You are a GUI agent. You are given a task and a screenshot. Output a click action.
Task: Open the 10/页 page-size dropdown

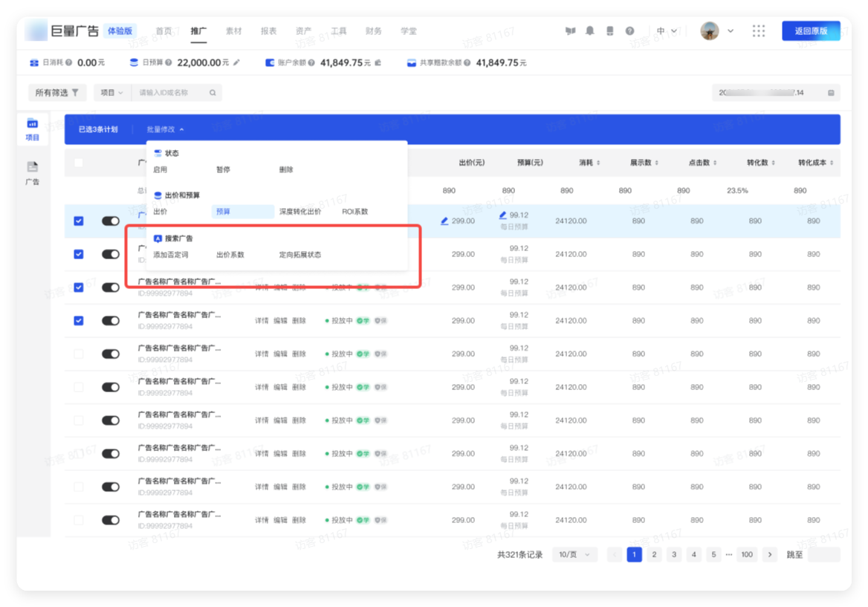coord(574,554)
